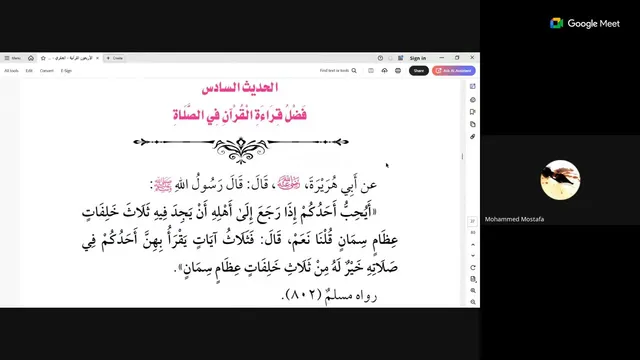Image resolution: width=640 pixels, height=360 pixels.
Task: Open the Acrobat home view icon
Action: [31, 58]
